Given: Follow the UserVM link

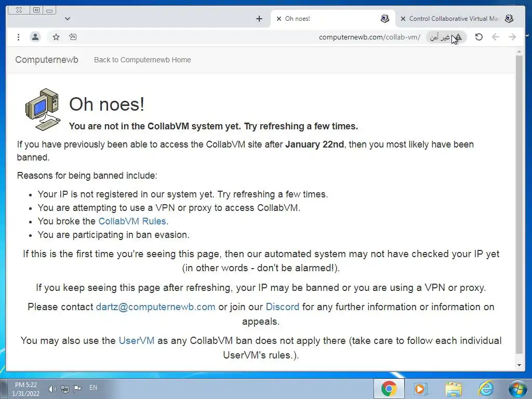Looking at the screenshot, I should [x=137, y=340].
